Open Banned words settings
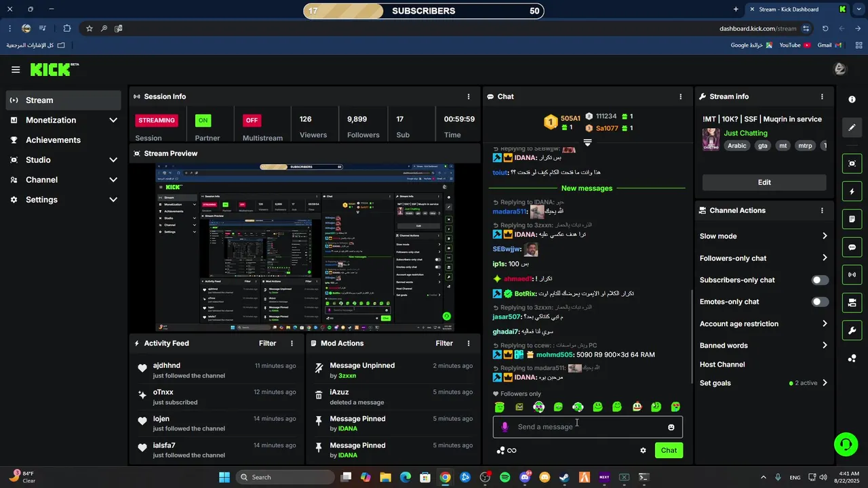The height and width of the screenshot is (488, 868). [764, 345]
